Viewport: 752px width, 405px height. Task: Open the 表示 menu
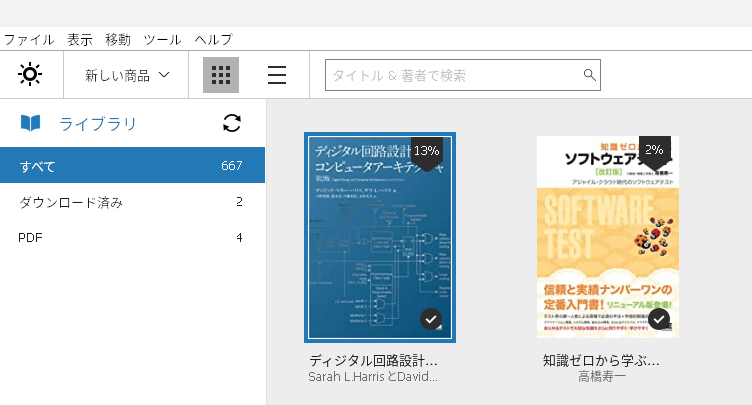(80, 39)
